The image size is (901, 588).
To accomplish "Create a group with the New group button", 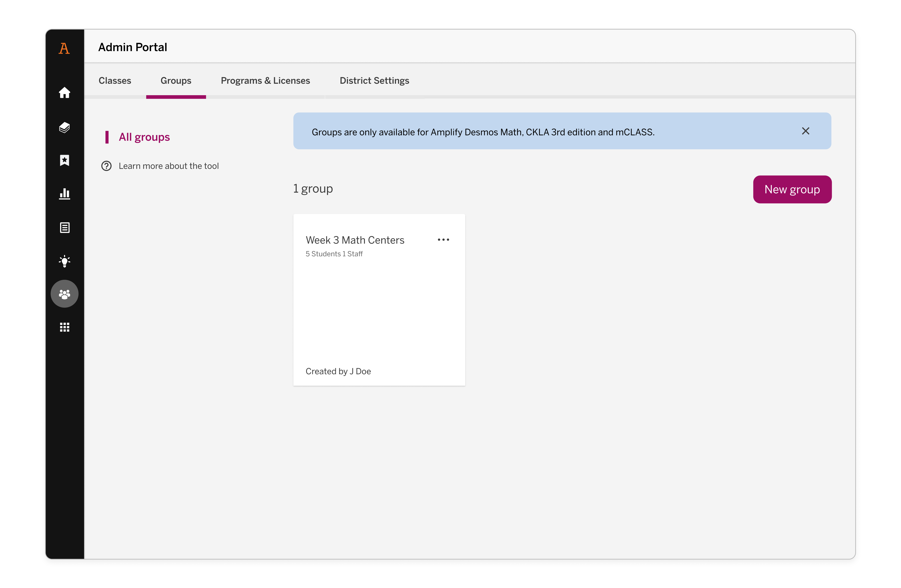I will click(x=792, y=189).
